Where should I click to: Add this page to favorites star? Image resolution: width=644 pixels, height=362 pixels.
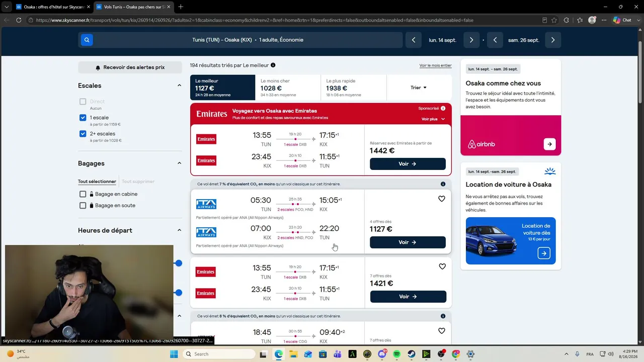pyautogui.click(x=554, y=20)
